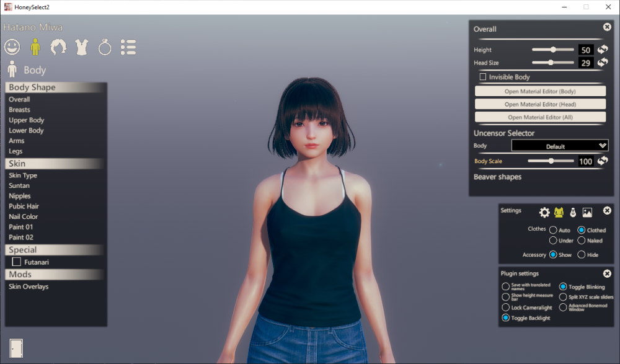Open the Accessory ring category icon
Viewport: 620px width, 364px height.
pos(105,47)
